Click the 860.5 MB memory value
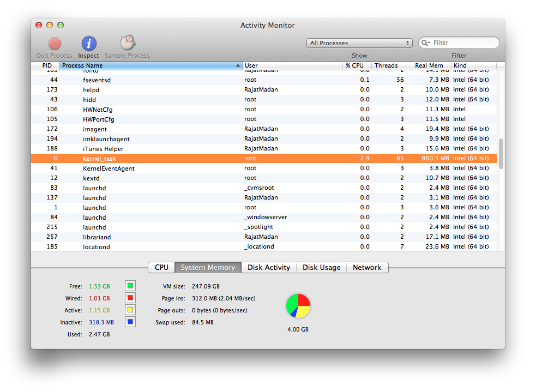Viewport: 536px width, 392px height. click(x=435, y=158)
